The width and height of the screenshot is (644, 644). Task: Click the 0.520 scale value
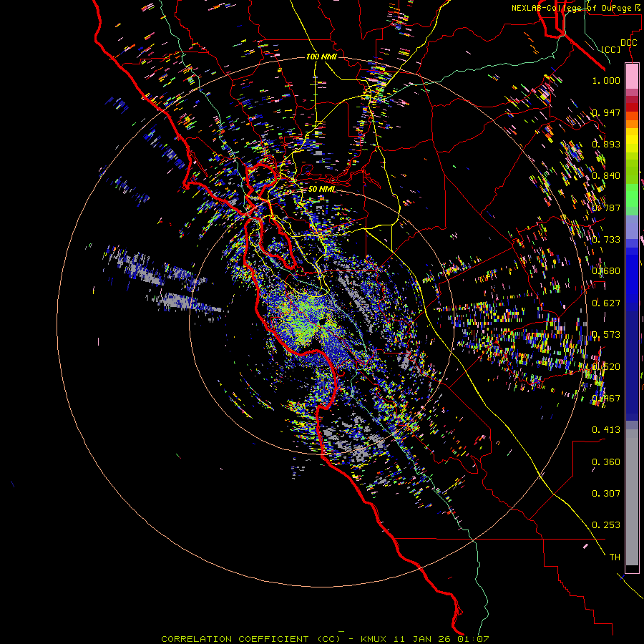pyautogui.click(x=606, y=366)
